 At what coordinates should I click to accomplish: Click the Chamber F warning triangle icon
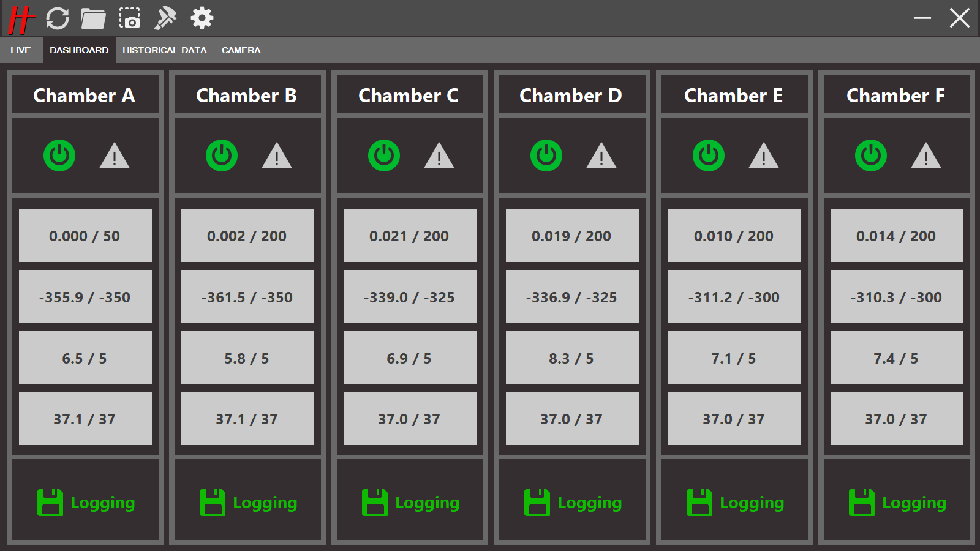(925, 156)
